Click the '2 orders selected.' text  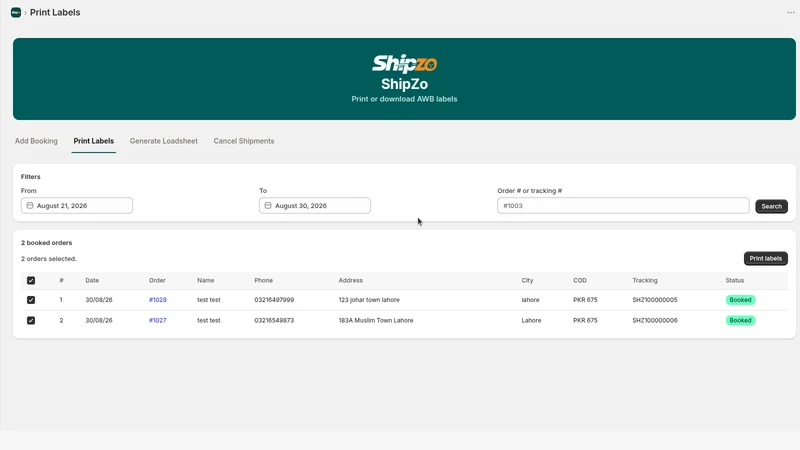49,259
